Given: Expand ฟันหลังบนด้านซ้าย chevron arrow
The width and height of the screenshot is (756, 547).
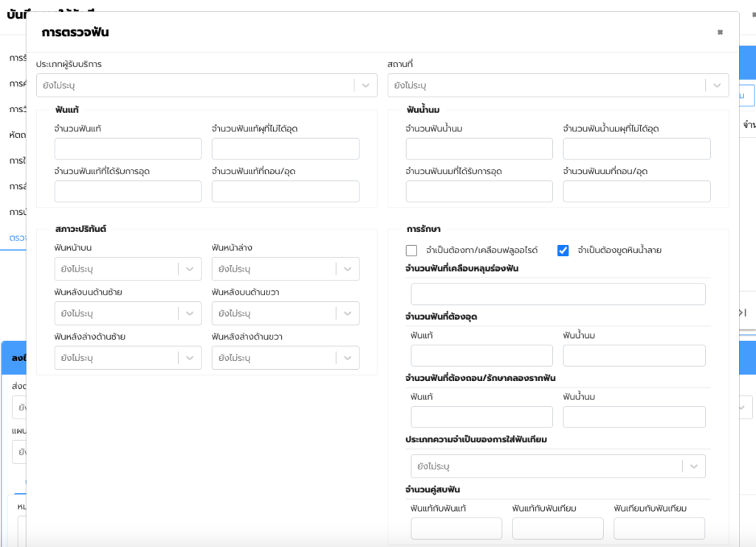Looking at the screenshot, I should point(190,314).
